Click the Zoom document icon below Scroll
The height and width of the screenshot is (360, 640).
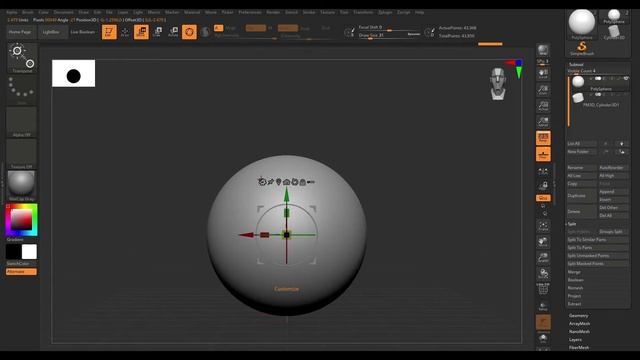pos(543,90)
